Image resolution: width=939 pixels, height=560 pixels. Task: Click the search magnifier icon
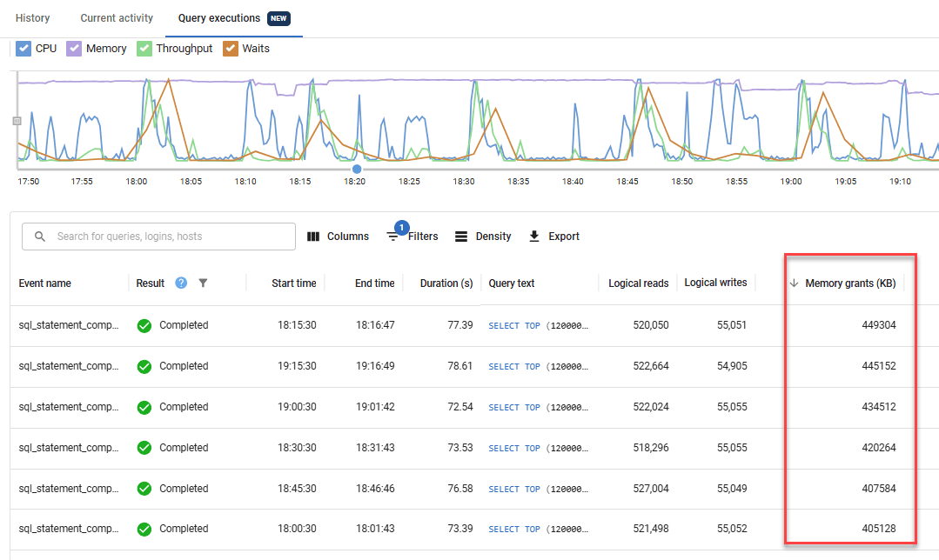[x=40, y=236]
